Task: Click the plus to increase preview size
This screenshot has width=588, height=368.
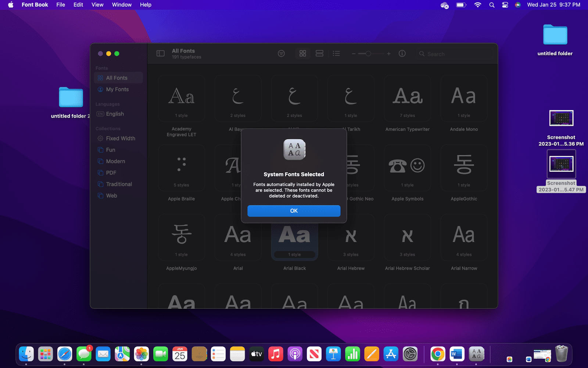Action: pos(389,54)
